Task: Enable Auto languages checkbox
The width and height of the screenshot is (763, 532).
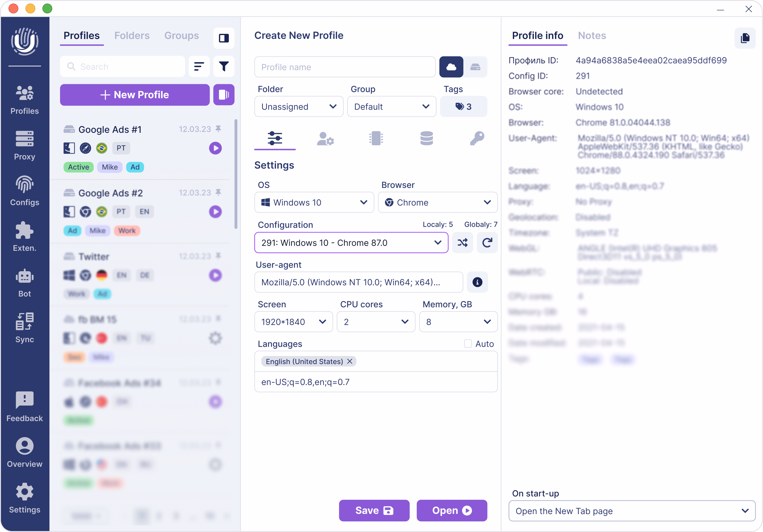Action: pos(468,344)
